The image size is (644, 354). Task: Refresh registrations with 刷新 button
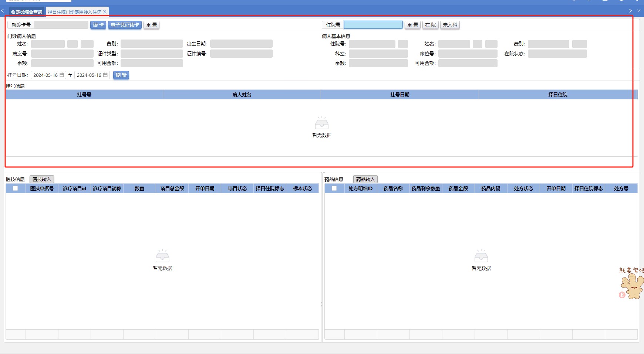121,75
